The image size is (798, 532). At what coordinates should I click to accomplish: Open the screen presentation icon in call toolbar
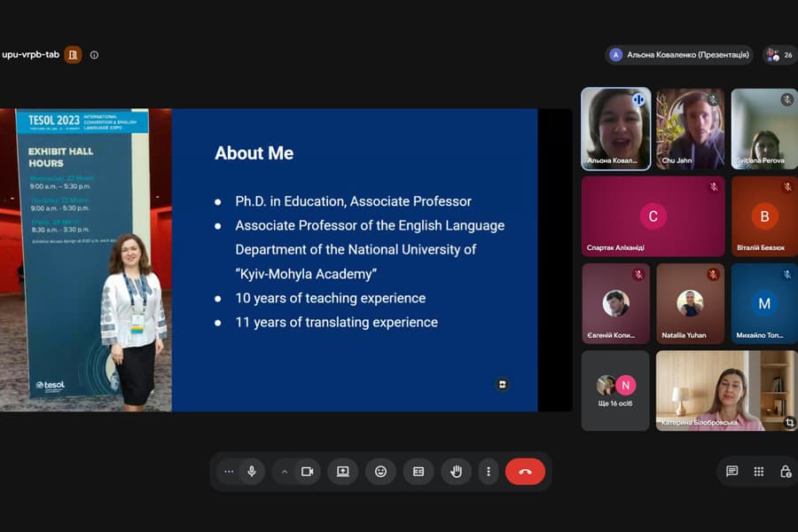tap(343, 472)
